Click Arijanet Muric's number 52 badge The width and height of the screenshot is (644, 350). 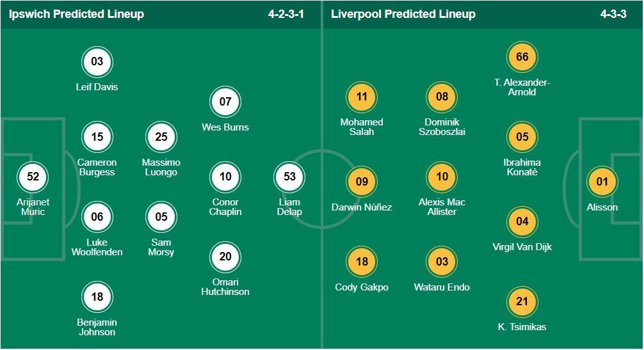click(33, 177)
